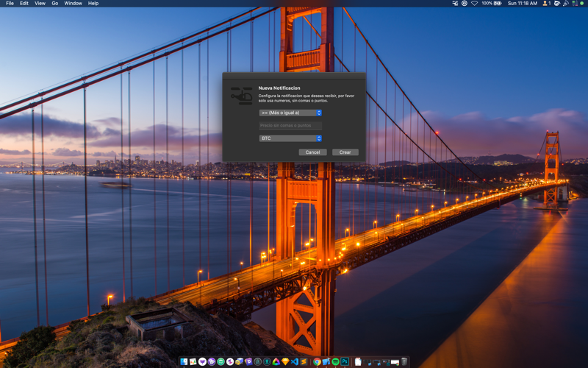Open the Edit menu

[24, 4]
